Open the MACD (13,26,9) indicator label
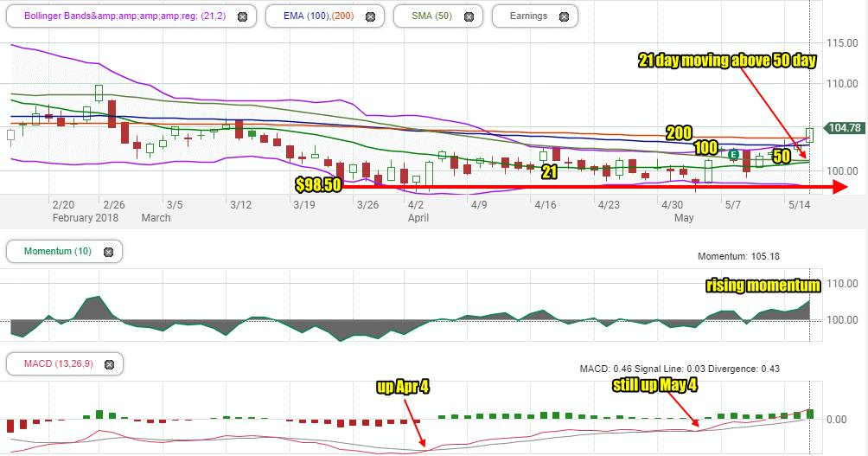 [x=55, y=363]
